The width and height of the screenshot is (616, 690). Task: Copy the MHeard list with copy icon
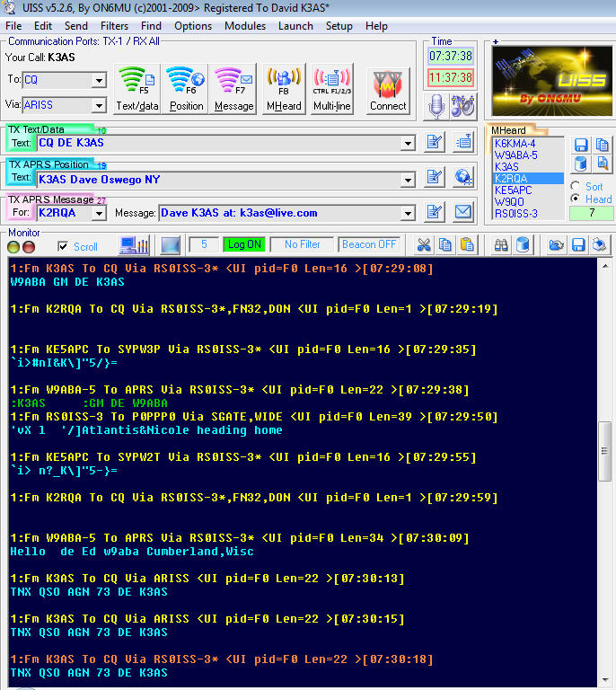[602, 145]
